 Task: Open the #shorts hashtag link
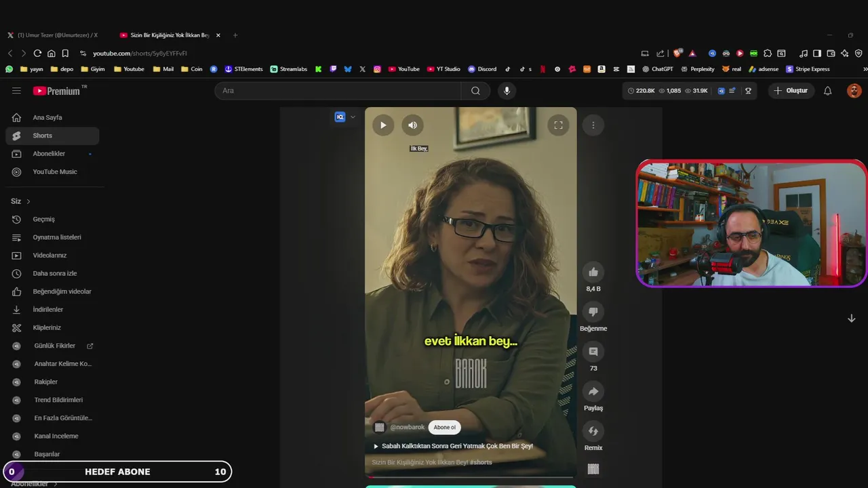481,462
